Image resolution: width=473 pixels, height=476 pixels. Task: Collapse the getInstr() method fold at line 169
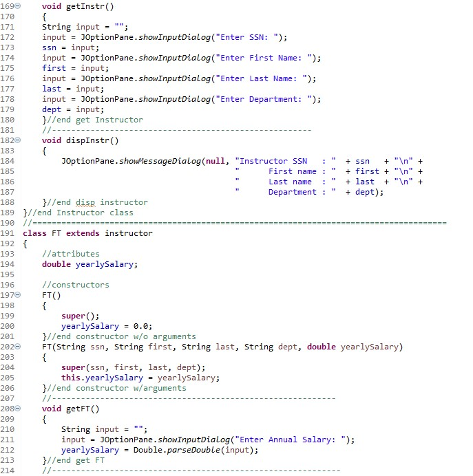(18, 6)
